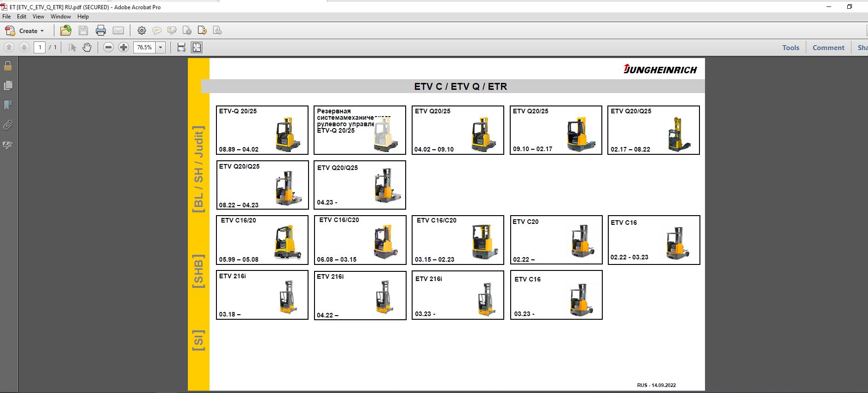The width and height of the screenshot is (868, 393).
Task: Open the Comment pane
Action: pos(828,47)
